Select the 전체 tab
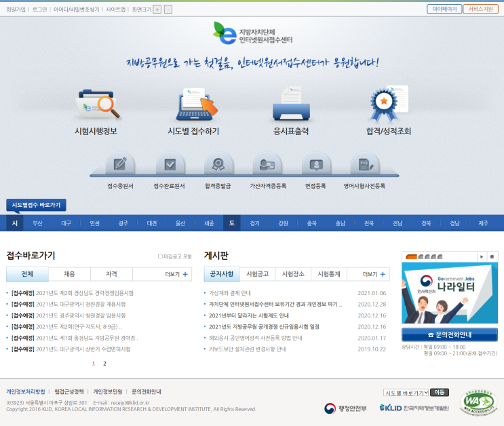504x426 pixels. [x=27, y=274]
